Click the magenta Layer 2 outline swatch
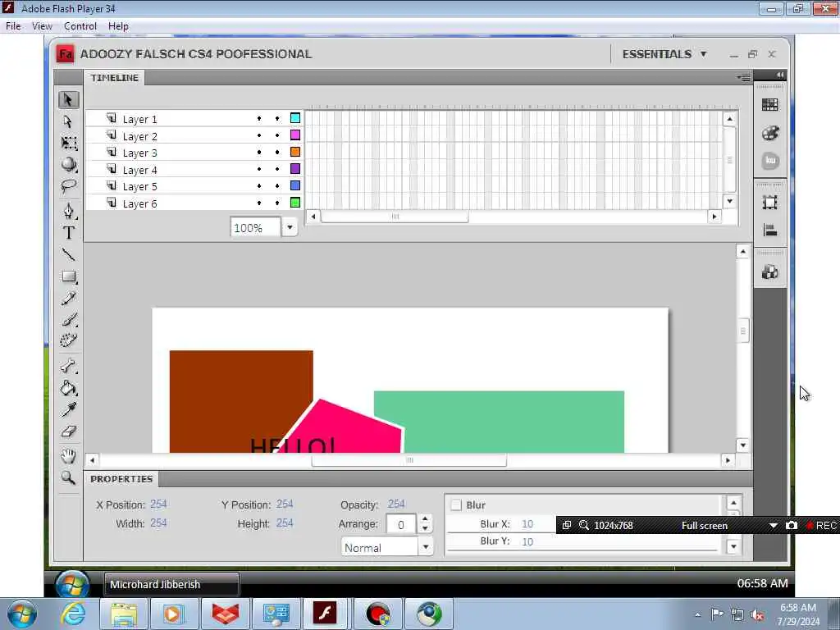The width and height of the screenshot is (840, 630). (x=295, y=135)
